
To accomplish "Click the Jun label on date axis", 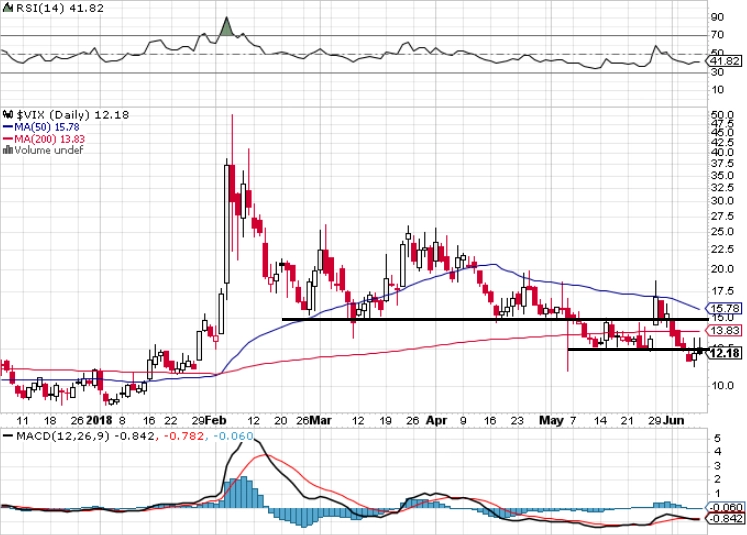I will tap(674, 420).
